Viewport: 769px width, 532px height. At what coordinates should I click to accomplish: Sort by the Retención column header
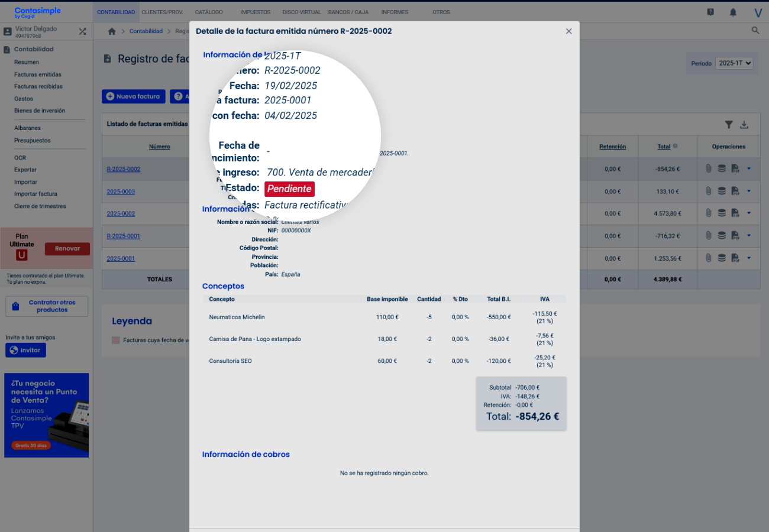(612, 147)
